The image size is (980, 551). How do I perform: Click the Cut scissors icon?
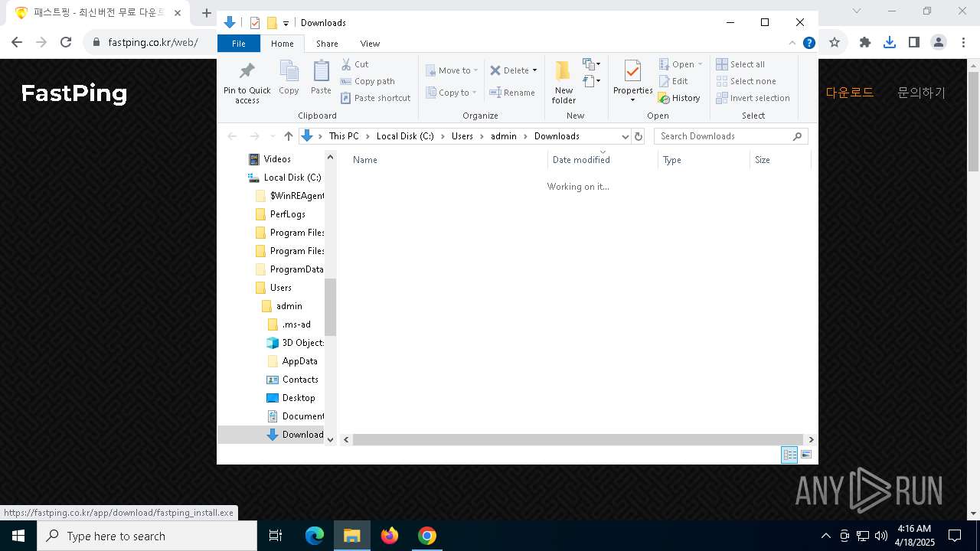pyautogui.click(x=346, y=64)
